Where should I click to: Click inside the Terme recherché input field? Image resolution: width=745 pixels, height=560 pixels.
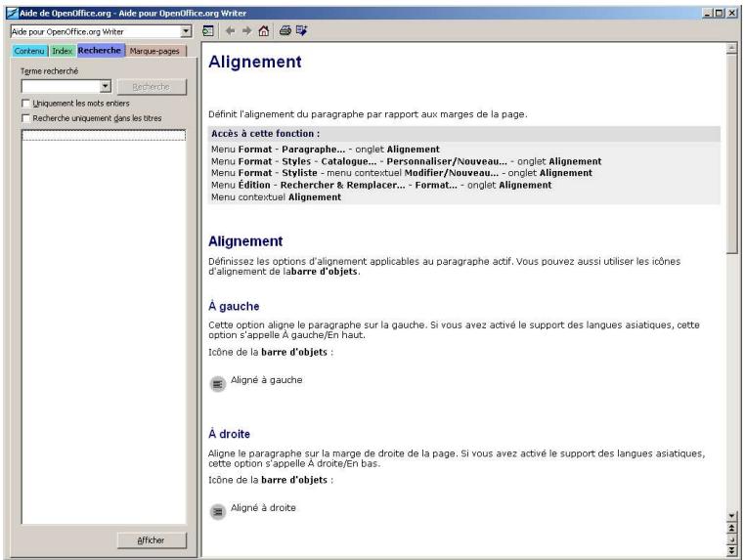(x=61, y=86)
